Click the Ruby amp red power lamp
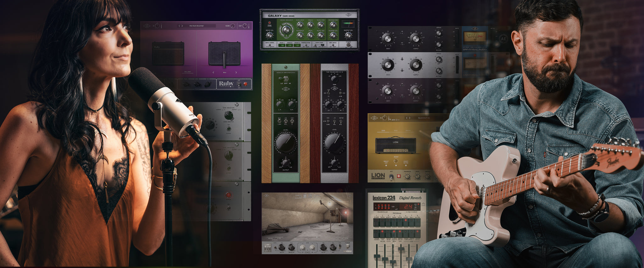 click(x=245, y=84)
